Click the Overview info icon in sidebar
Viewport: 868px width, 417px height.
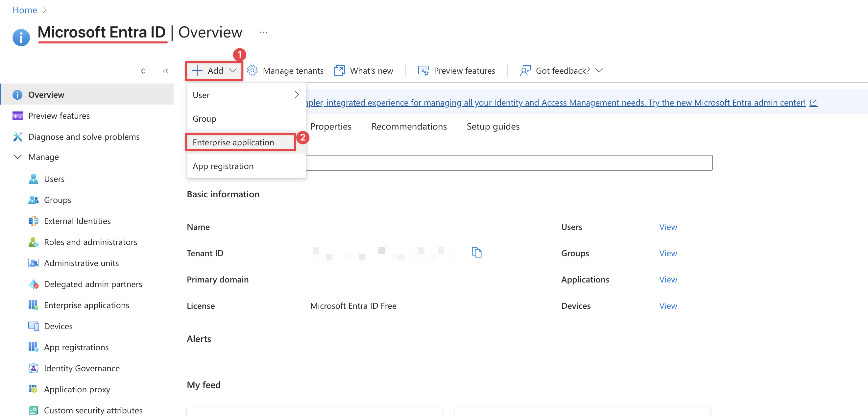(17, 95)
